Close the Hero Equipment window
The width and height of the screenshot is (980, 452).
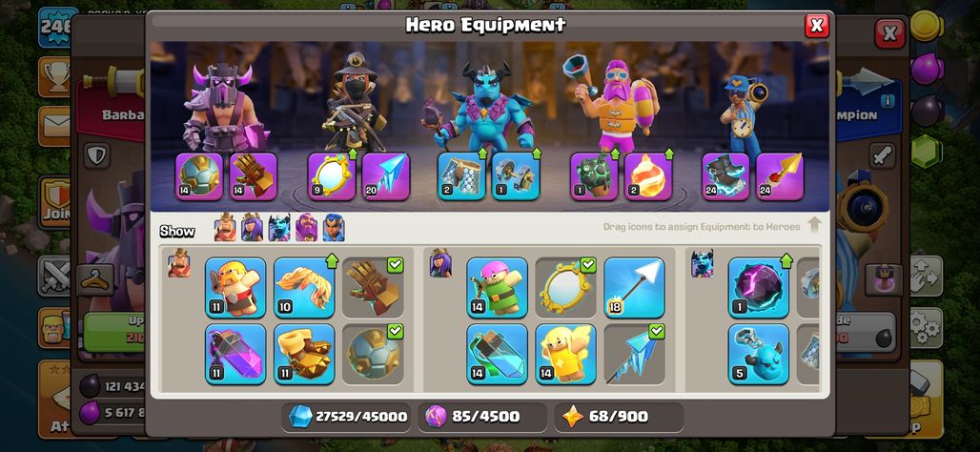(x=816, y=26)
